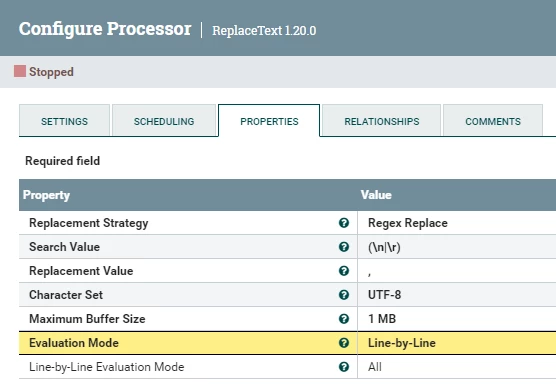Show help for Character Set
This screenshot has width=556, height=390.
344,295
